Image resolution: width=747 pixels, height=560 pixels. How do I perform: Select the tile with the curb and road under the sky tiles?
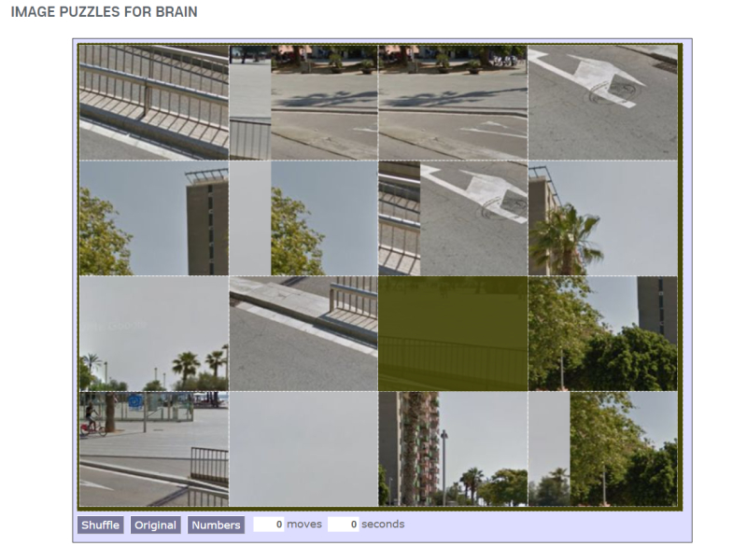click(x=303, y=333)
